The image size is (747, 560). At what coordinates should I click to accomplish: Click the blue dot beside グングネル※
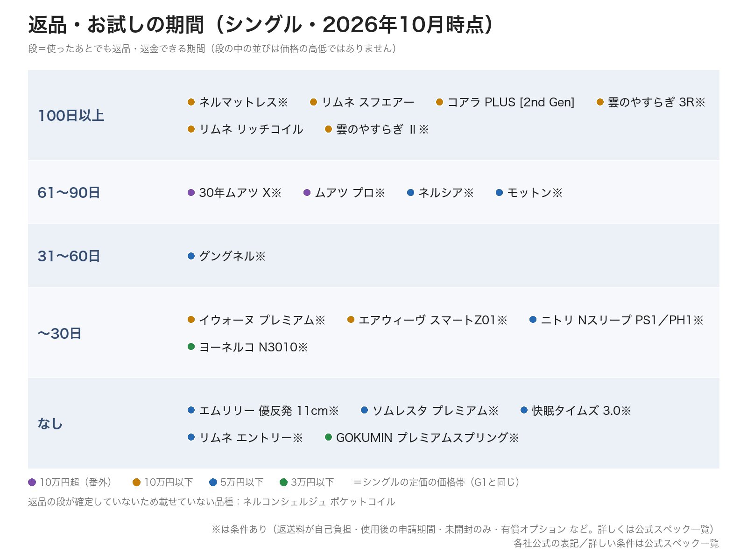(x=191, y=256)
